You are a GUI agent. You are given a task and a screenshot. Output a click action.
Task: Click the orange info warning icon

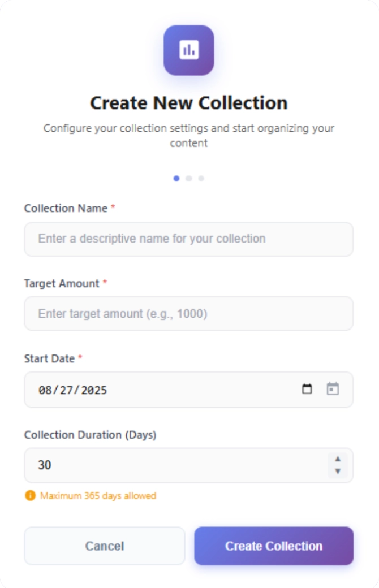(30, 496)
